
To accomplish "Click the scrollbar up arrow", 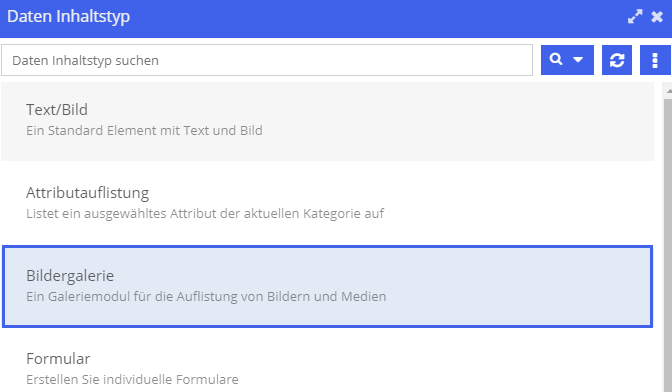I will (668, 91).
